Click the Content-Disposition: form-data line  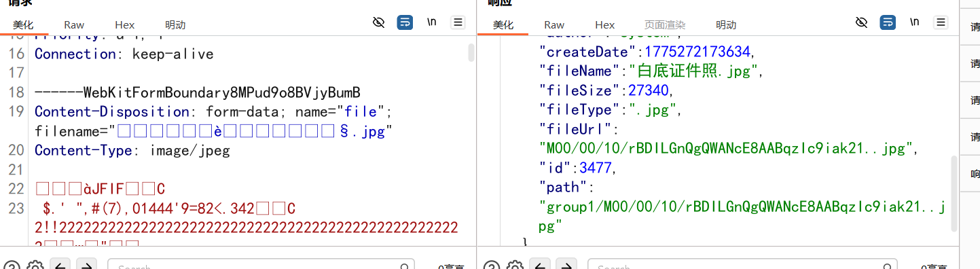tap(213, 111)
